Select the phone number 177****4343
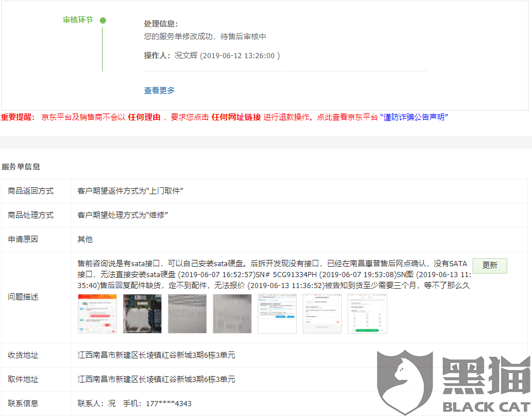This screenshot has height=416, width=532. pyautogui.click(x=169, y=404)
